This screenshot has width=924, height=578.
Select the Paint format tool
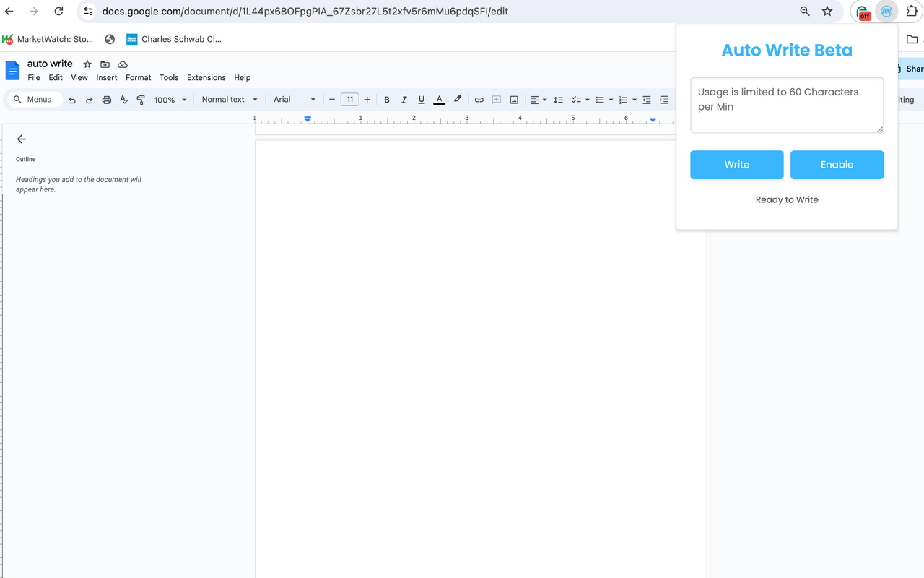[140, 99]
